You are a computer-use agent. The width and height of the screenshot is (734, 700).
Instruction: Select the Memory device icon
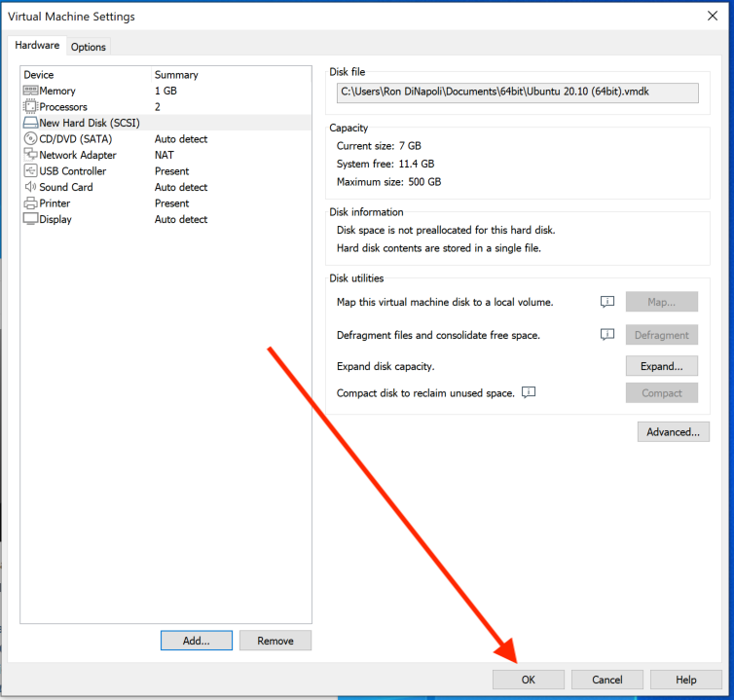tap(30, 91)
